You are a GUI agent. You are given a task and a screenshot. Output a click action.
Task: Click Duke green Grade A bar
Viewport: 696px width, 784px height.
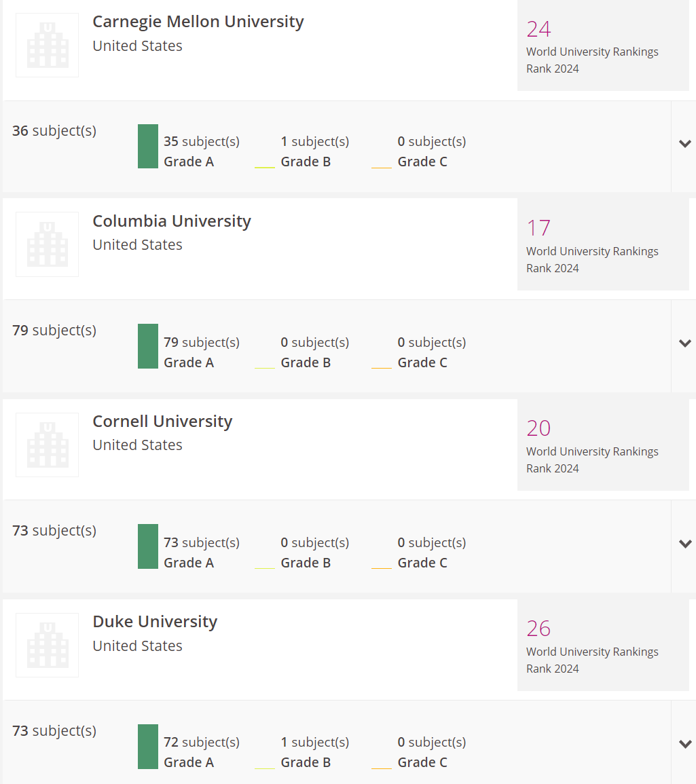coord(148,747)
